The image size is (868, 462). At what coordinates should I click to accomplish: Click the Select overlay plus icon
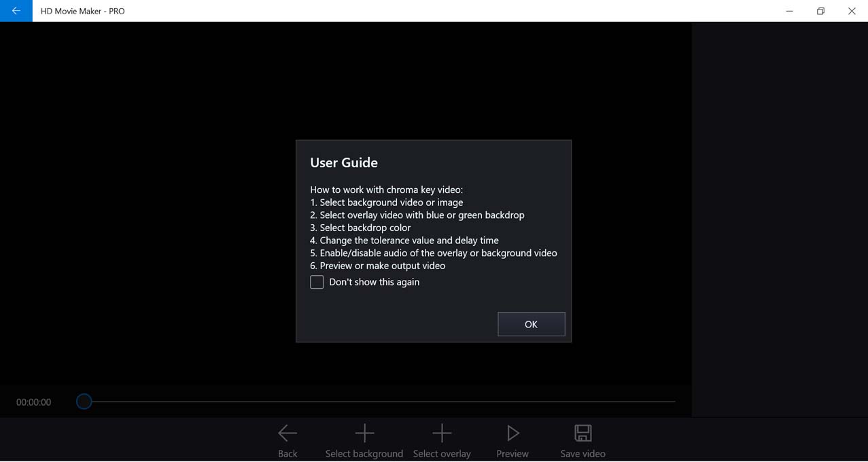pyautogui.click(x=442, y=433)
